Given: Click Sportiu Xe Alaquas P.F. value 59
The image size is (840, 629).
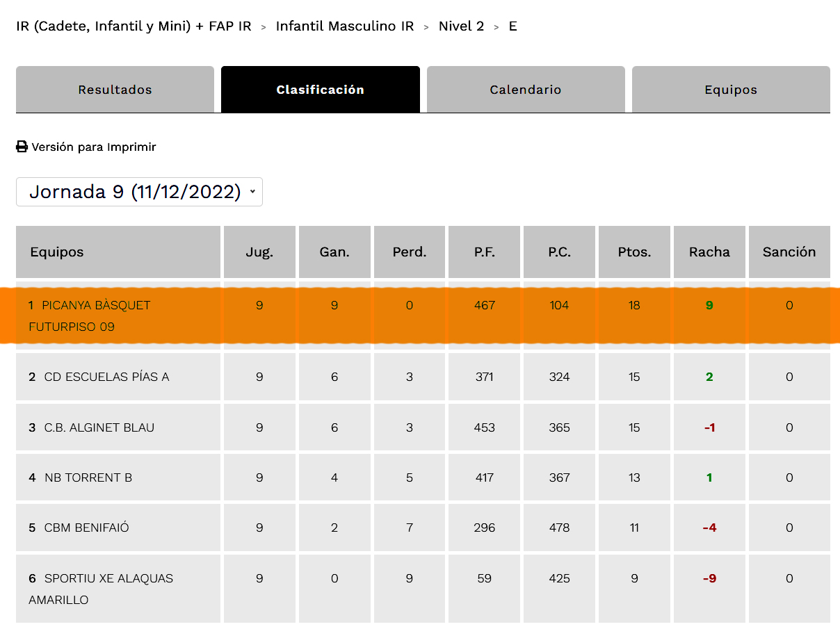Looking at the screenshot, I should [485, 578].
